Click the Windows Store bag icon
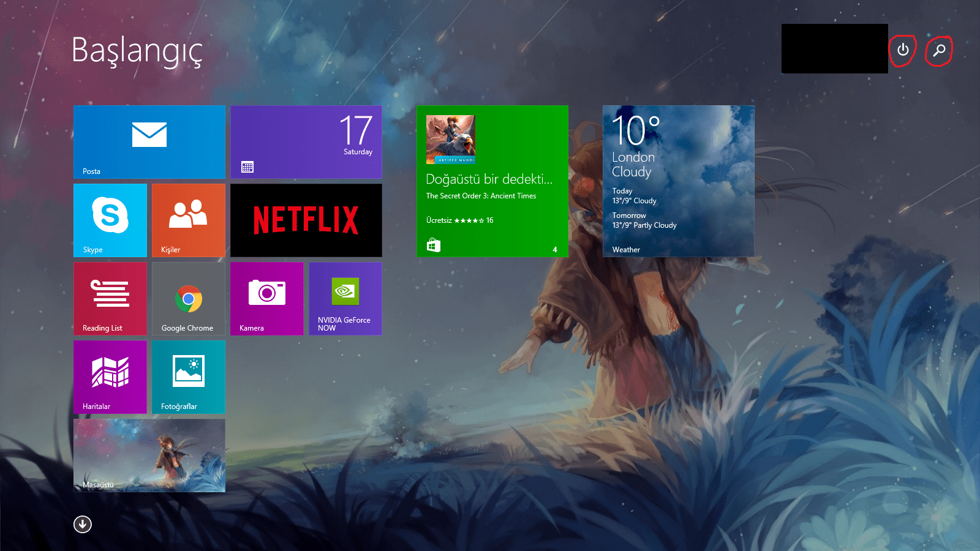 (434, 245)
